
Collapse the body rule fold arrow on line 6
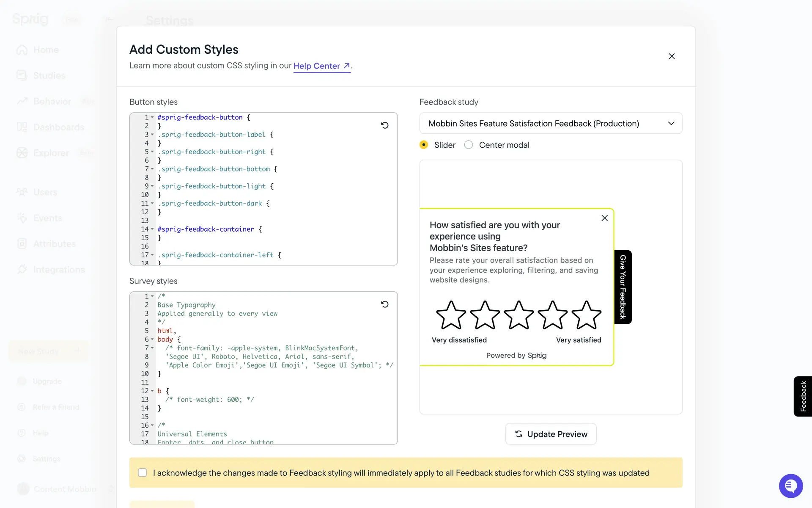coord(152,340)
